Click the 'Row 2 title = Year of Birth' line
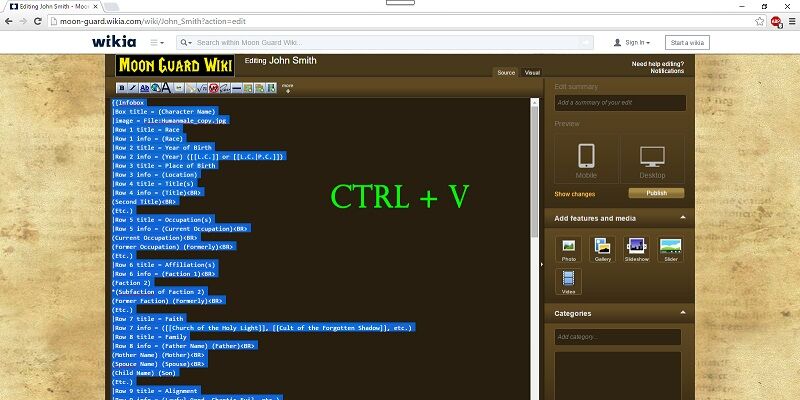This screenshot has height=400, width=800. point(163,147)
